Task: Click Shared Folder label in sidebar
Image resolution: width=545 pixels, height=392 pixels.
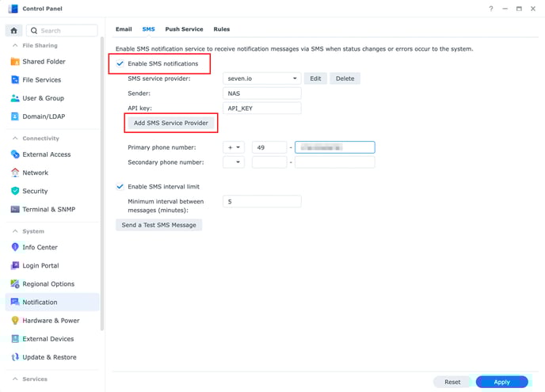Action: coord(44,62)
